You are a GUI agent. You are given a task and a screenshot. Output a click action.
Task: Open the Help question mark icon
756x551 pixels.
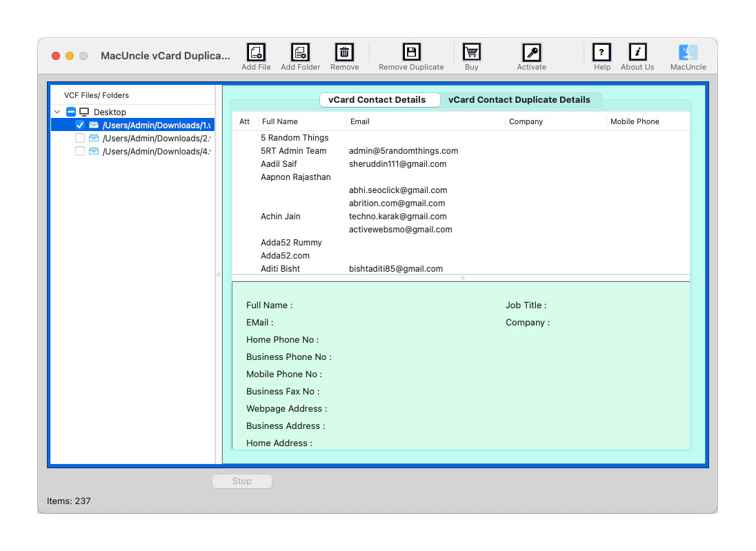pyautogui.click(x=601, y=52)
